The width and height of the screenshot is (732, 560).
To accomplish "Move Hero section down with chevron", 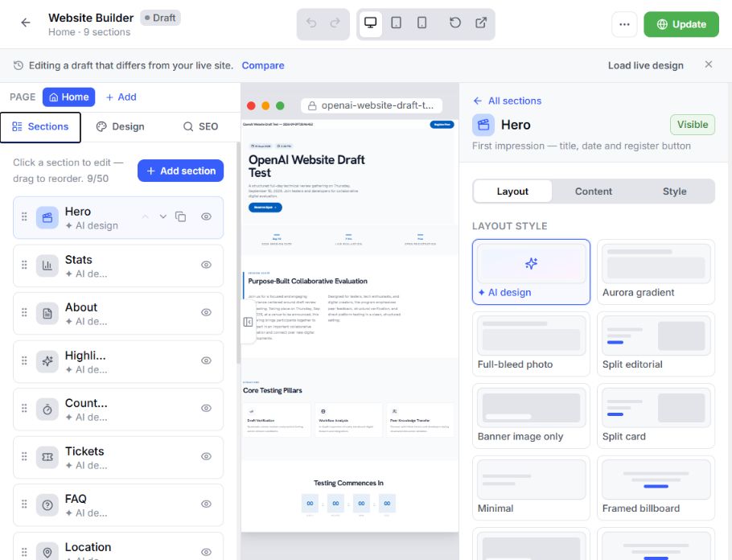I will pyautogui.click(x=163, y=216).
